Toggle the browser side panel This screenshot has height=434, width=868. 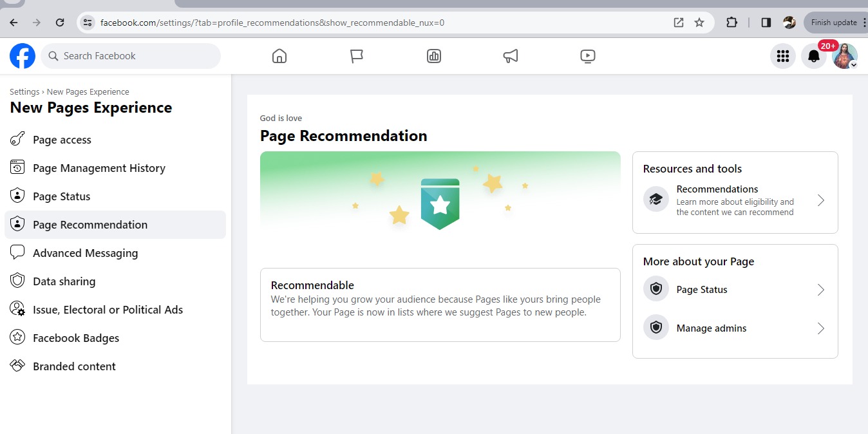point(766,23)
